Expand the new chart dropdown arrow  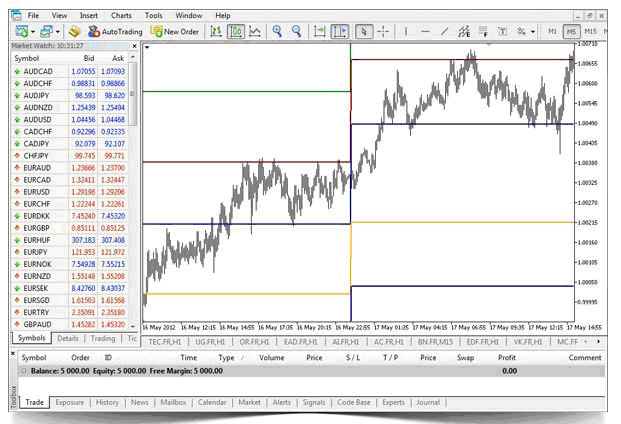(x=35, y=32)
